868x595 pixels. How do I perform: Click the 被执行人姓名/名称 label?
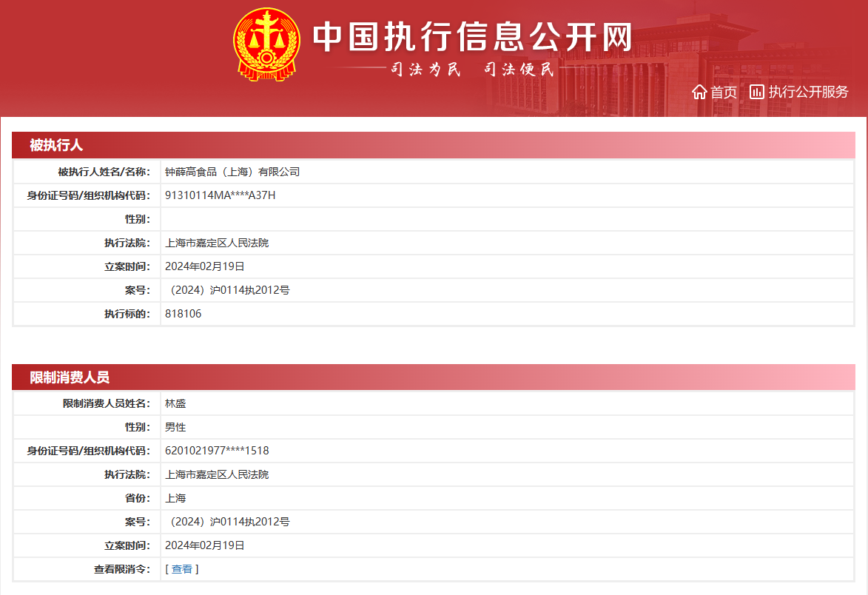(104, 172)
